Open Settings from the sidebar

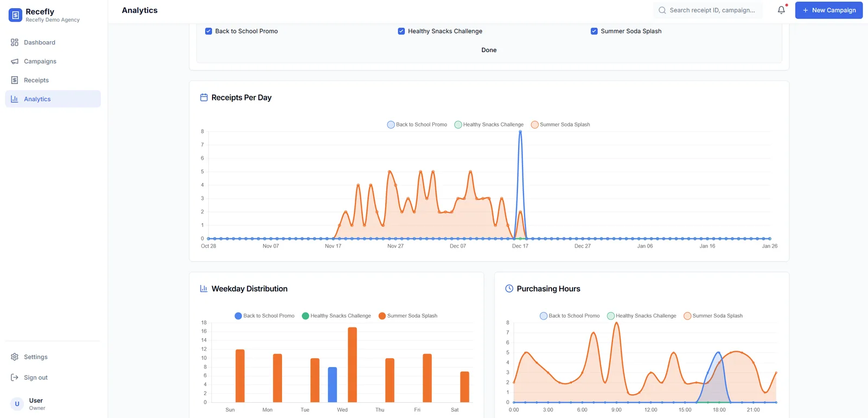pos(53,357)
